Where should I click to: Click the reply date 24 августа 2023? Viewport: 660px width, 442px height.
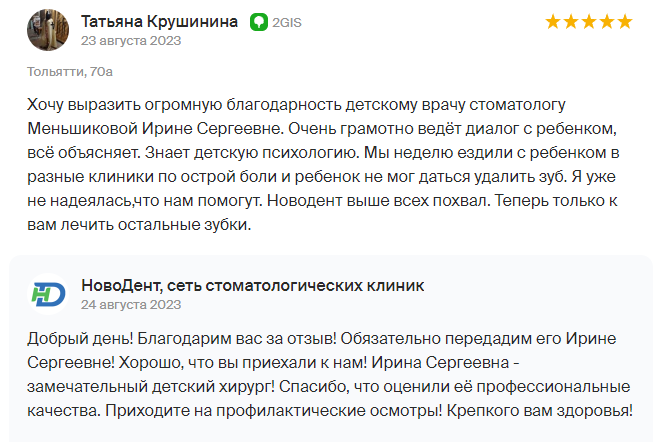(x=131, y=305)
